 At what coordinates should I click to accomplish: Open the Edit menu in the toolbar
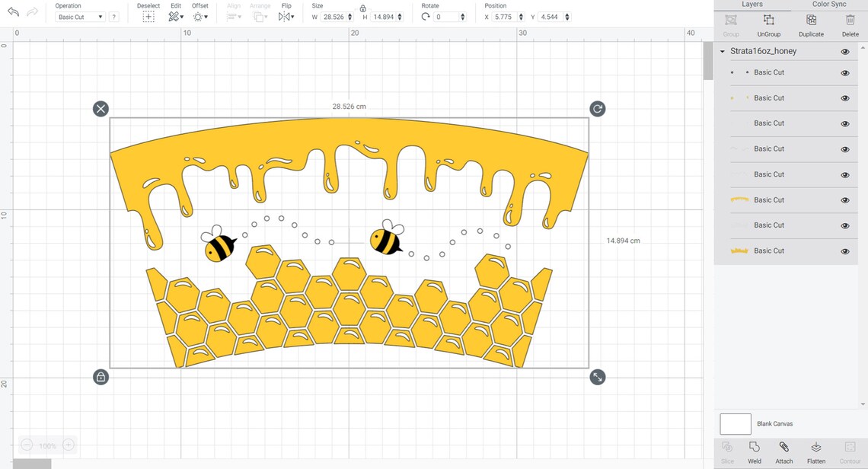coord(176,16)
